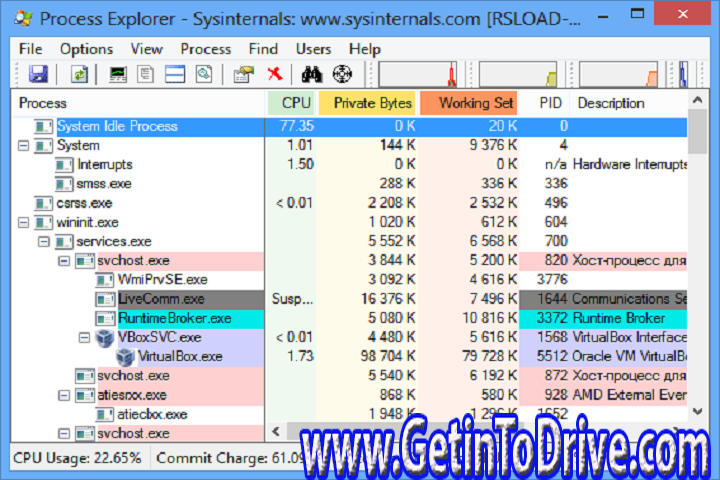
Task: Collapse the bottom svchost.exe tree node
Action: [64, 434]
